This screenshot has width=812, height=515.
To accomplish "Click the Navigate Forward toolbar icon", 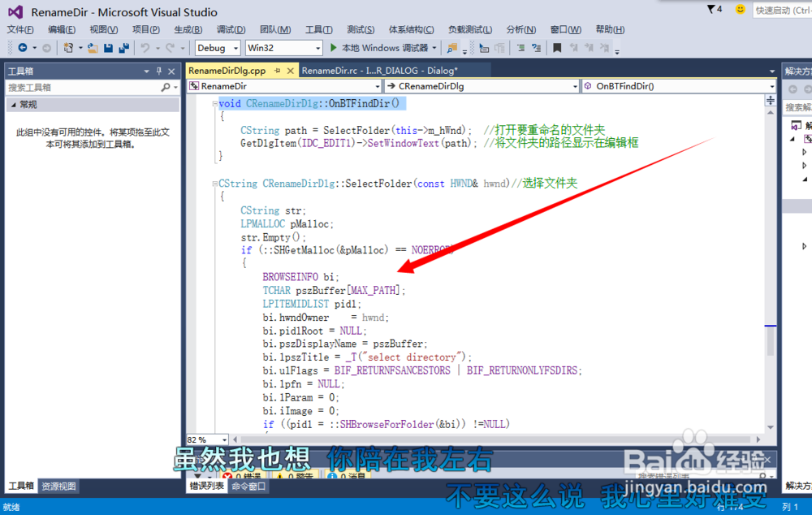I will pyautogui.click(x=46, y=48).
